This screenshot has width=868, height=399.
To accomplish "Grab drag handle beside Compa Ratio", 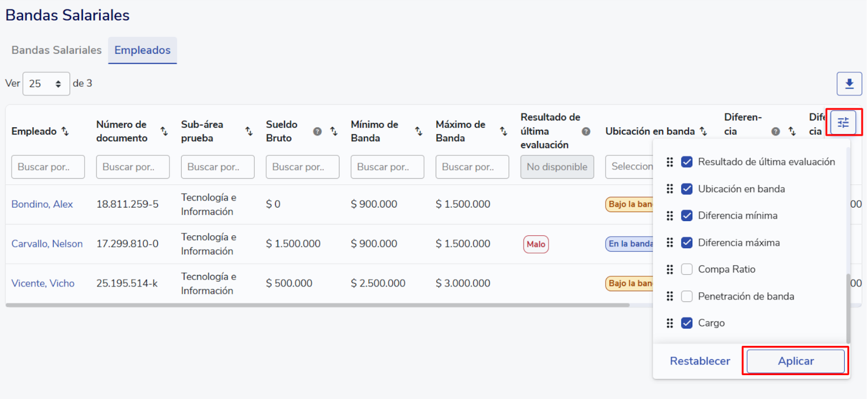I will click(x=669, y=269).
